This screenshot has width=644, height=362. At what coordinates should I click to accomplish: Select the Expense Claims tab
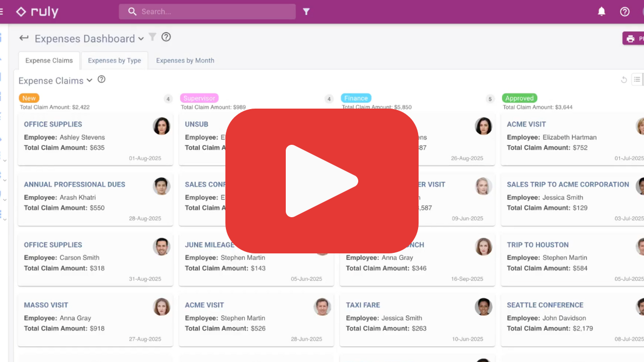point(49,60)
